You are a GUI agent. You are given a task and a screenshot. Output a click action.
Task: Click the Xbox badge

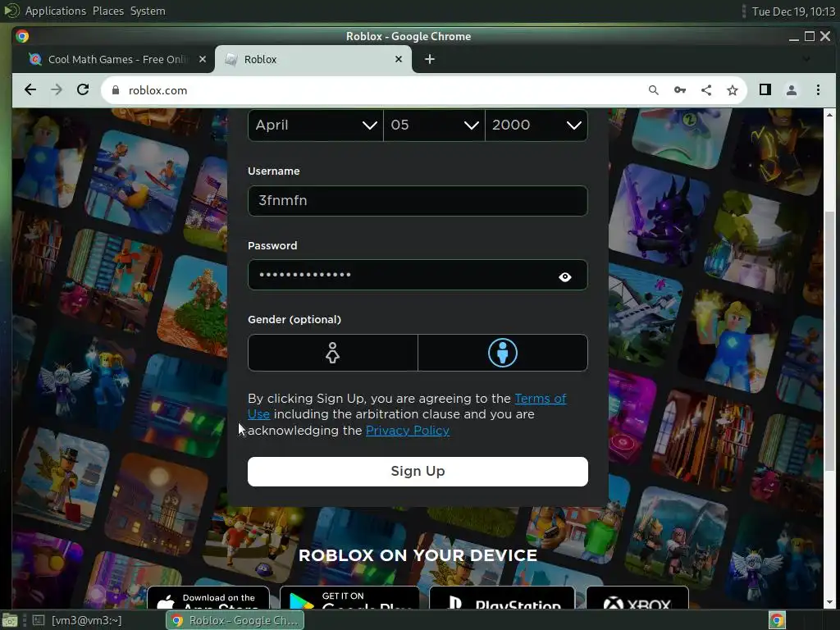[637, 598]
